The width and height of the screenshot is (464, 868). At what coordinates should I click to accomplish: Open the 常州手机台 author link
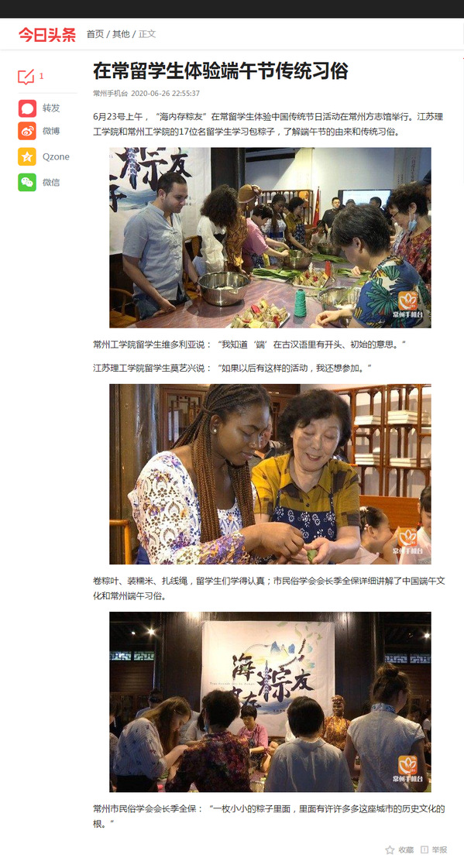(111, 94)
